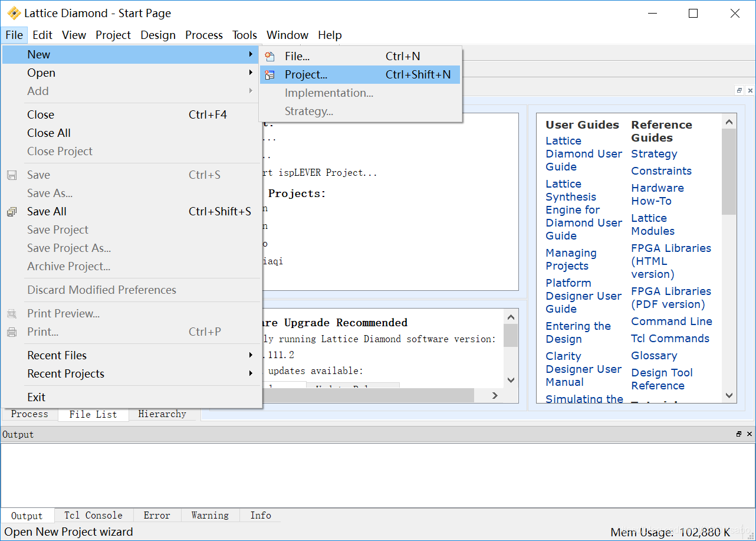Switch to the Info tab
This screenshot has height=541, width=756.
pyautogui.click(x=261, y=516)
